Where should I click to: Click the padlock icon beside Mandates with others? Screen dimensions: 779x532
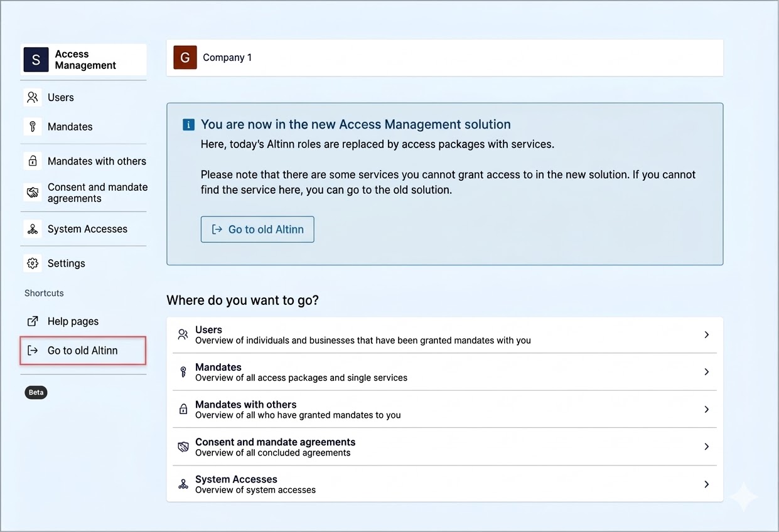[33, 161]
